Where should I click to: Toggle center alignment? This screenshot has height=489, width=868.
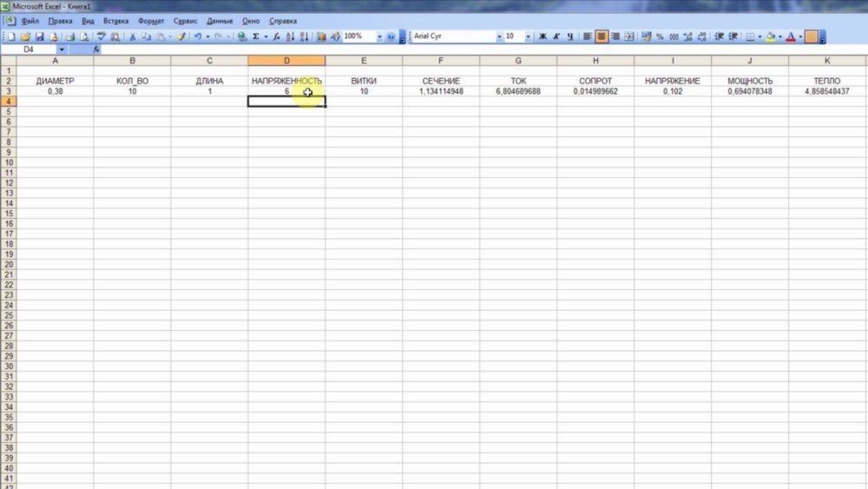(x=602, y=36)
